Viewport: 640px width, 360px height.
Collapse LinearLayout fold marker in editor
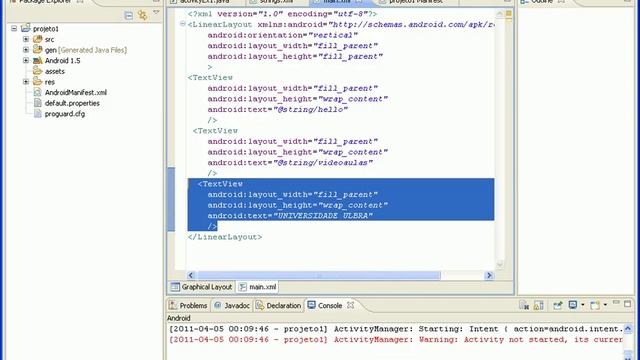(x=182, y=24)
